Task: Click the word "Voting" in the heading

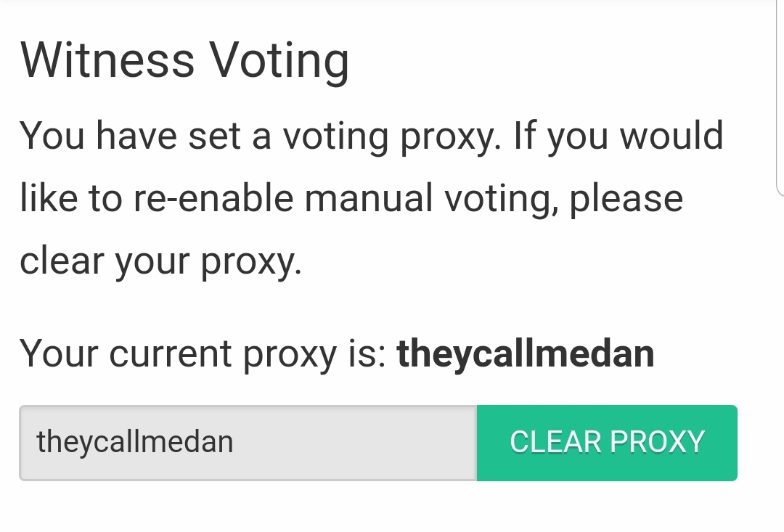Action: click(279, 61)
